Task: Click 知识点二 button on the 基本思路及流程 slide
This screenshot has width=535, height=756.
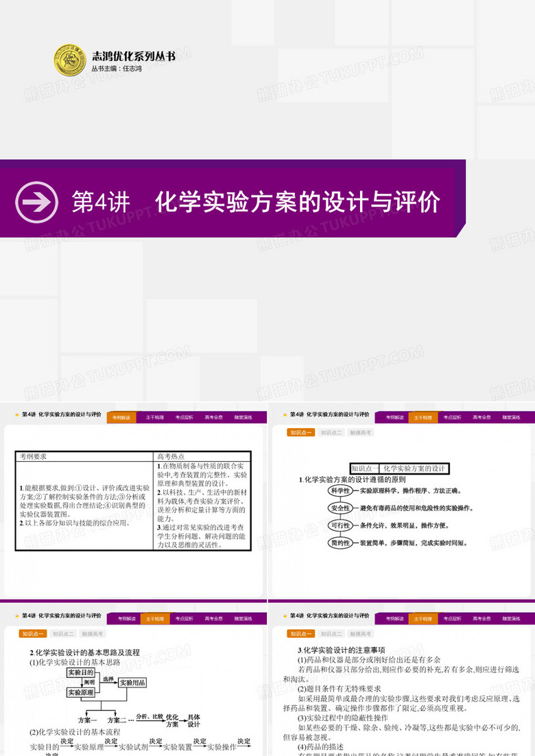Action: 63,633
